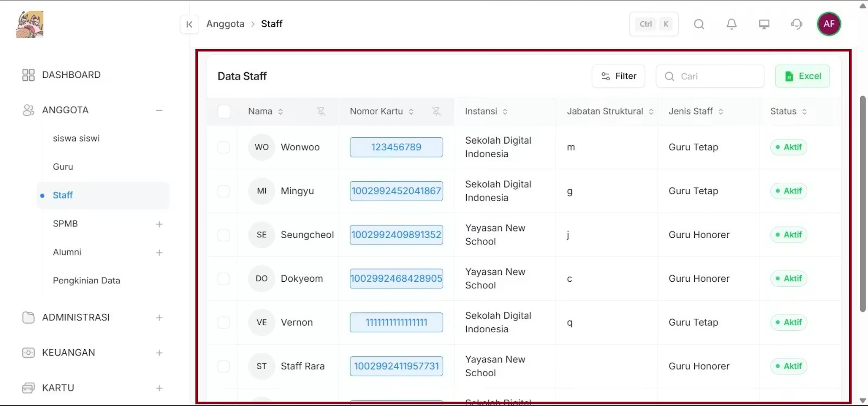Click the ST avatar for Staff Rara
The height and width of the screenshot is (406, 868).
[262, 366]
